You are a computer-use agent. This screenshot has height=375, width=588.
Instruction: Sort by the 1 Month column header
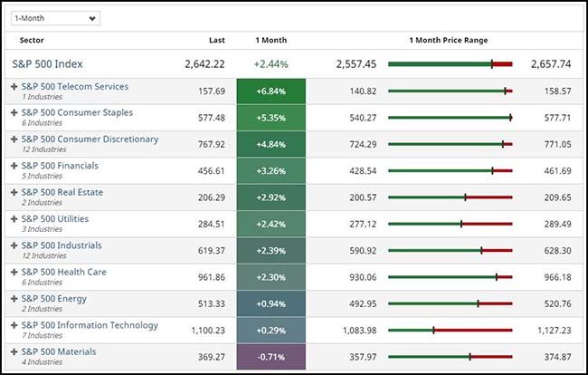click(x=270, y=40)
